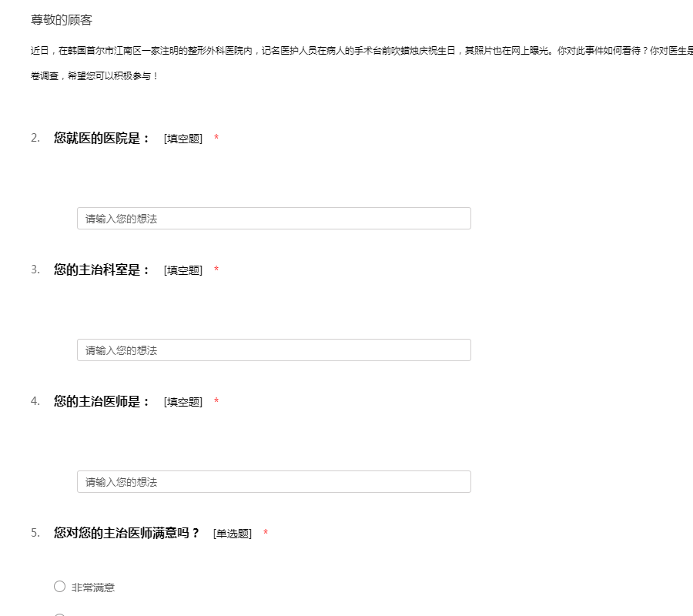Click the red required asterisk on question 3
693x616 pixels.
point(216,269)
